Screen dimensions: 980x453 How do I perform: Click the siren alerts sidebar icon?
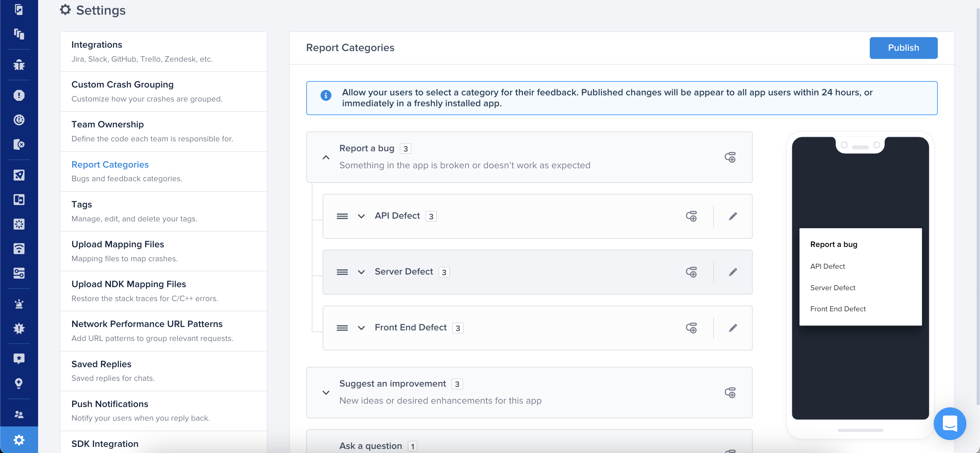(x=19, y=304)
